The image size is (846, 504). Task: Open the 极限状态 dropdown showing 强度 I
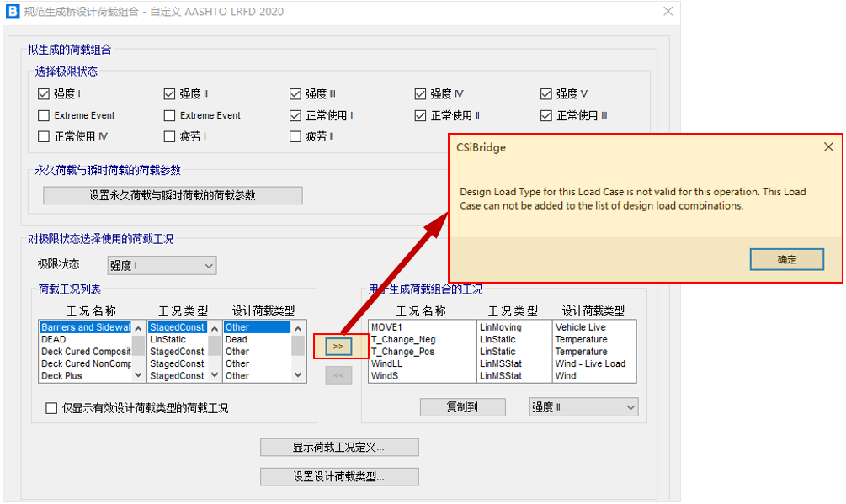tap(162, 266)
